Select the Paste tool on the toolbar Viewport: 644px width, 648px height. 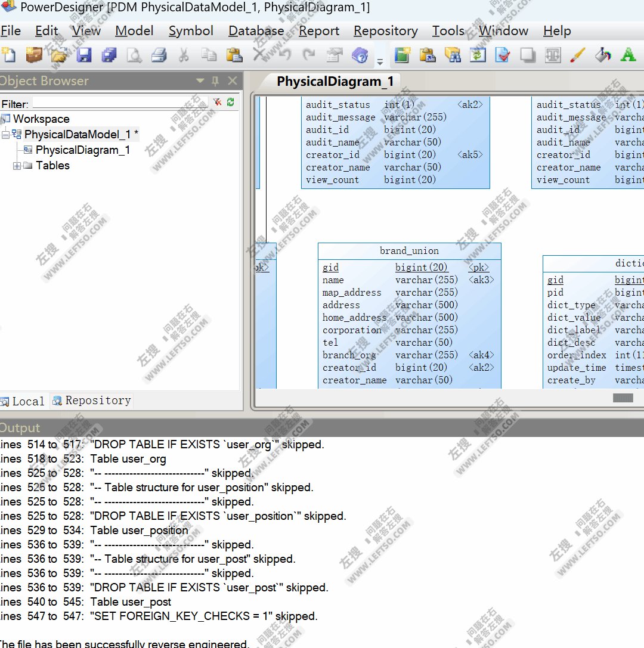pos(235,55)
